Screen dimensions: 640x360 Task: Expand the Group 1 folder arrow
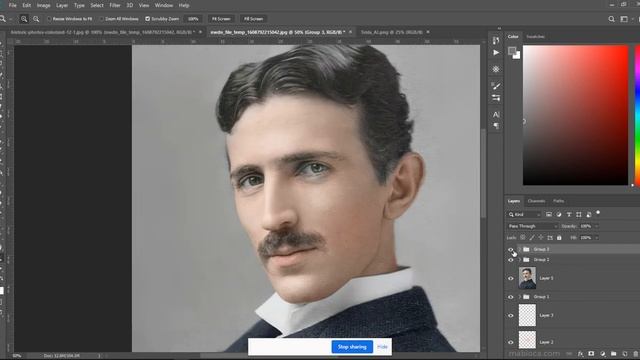[520, 297]
